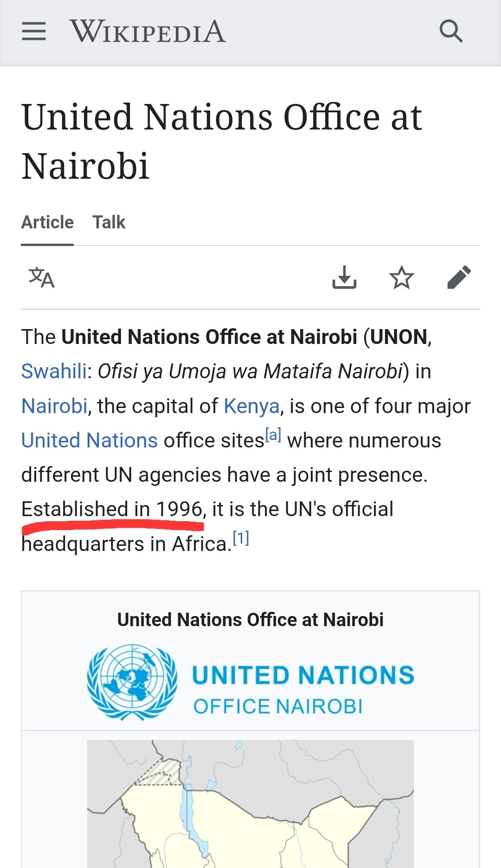
Task: Open the United Nations link
Action: [x=90, y=440]
